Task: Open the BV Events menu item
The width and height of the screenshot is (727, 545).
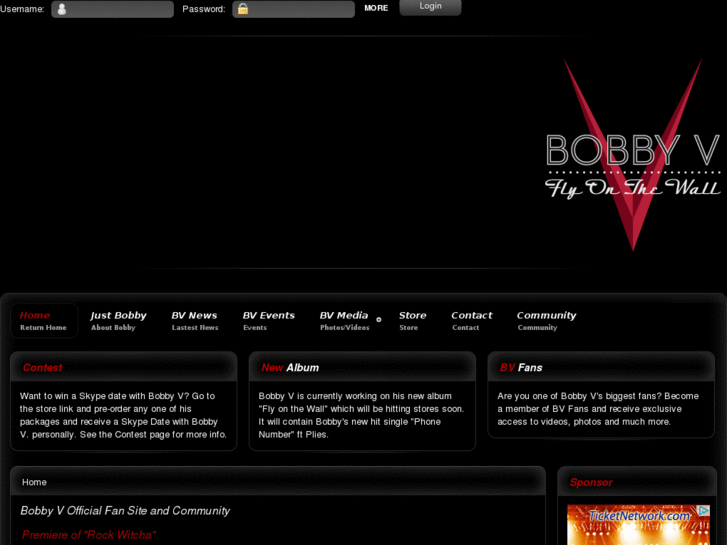Action: pyautogui.click(x=268, y=321)
